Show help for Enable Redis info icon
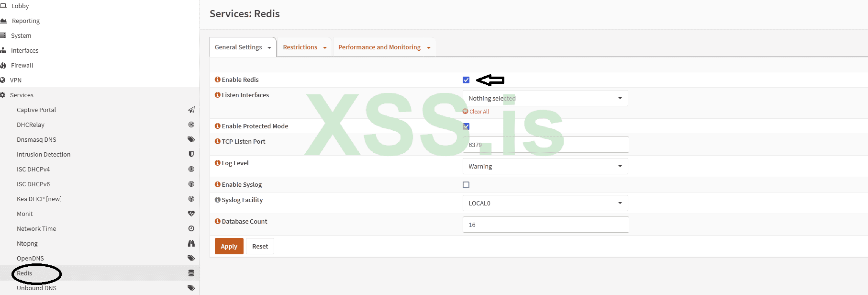The image size is (868, 295). tap(218, 79)
